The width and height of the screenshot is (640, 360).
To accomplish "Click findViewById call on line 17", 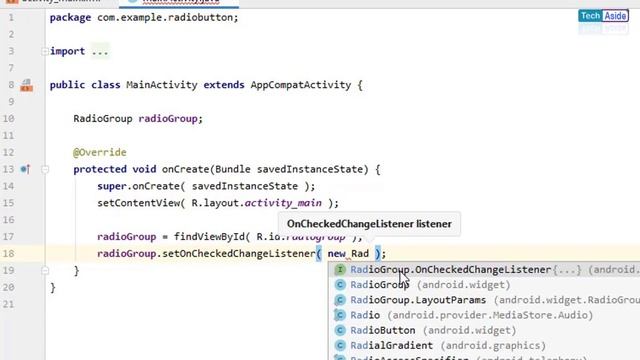I will [x=209, y=237].
